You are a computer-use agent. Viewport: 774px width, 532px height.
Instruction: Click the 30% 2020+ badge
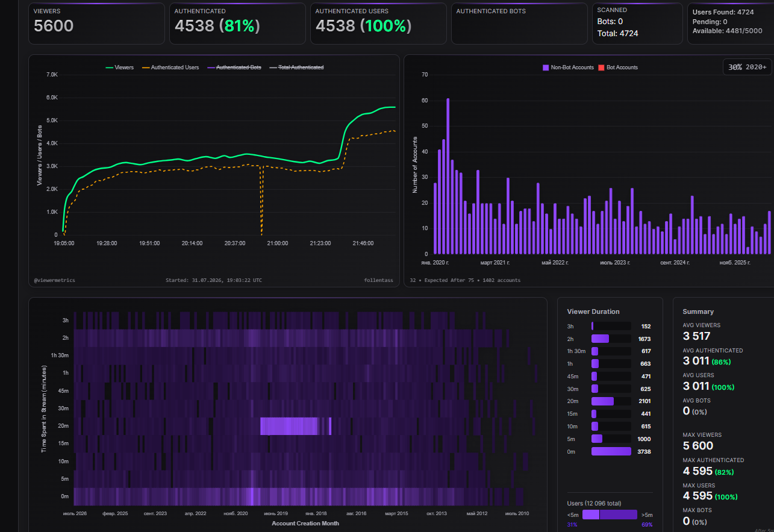[x=747, y=67]
